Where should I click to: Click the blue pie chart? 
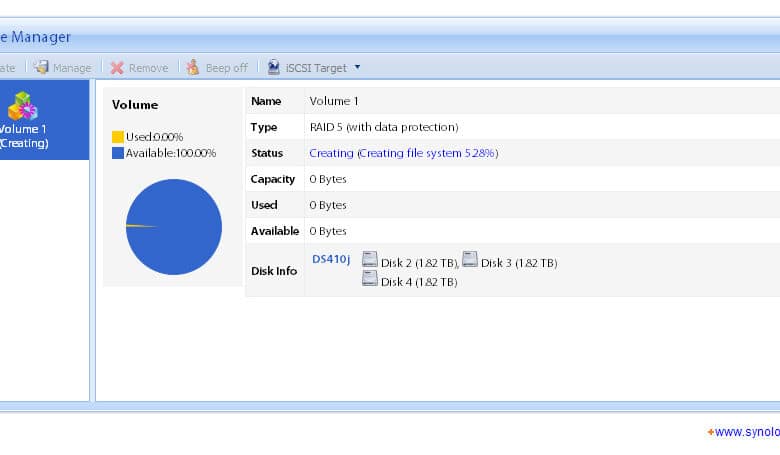[x=174, y=227]
